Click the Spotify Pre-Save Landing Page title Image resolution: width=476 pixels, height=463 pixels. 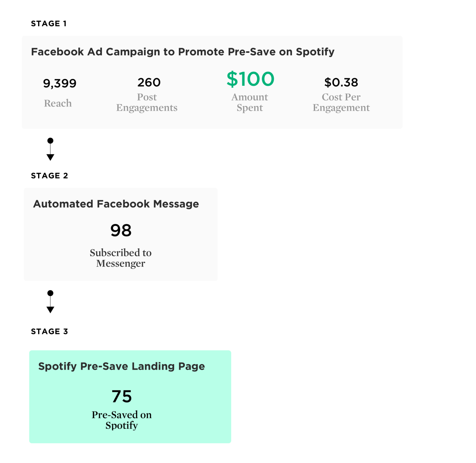[121, 367]
